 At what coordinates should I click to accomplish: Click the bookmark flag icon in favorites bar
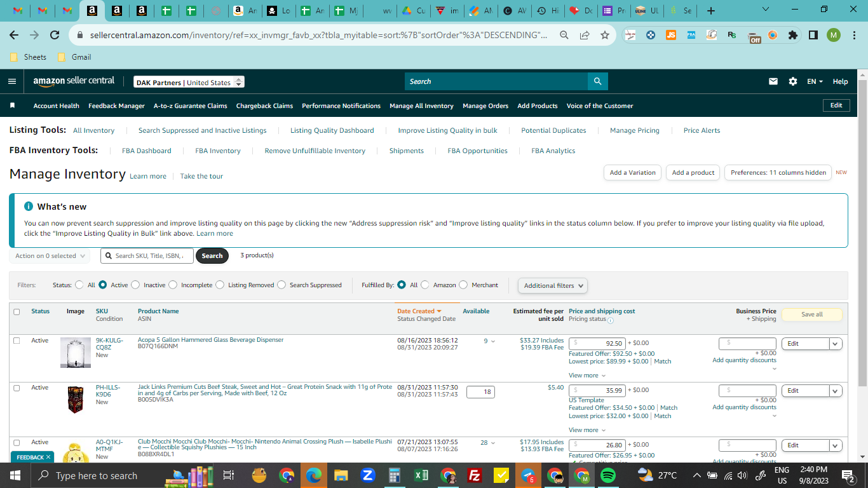coord(12,105)
